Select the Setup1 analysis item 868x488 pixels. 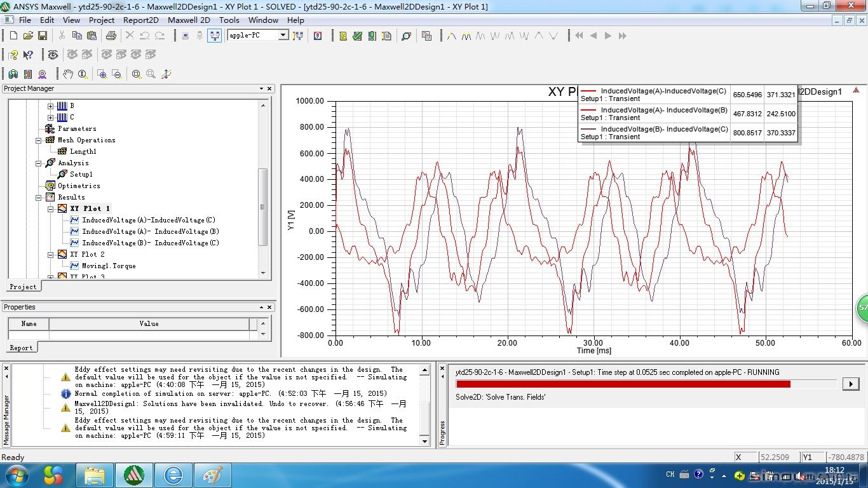(x=81, y=174)
